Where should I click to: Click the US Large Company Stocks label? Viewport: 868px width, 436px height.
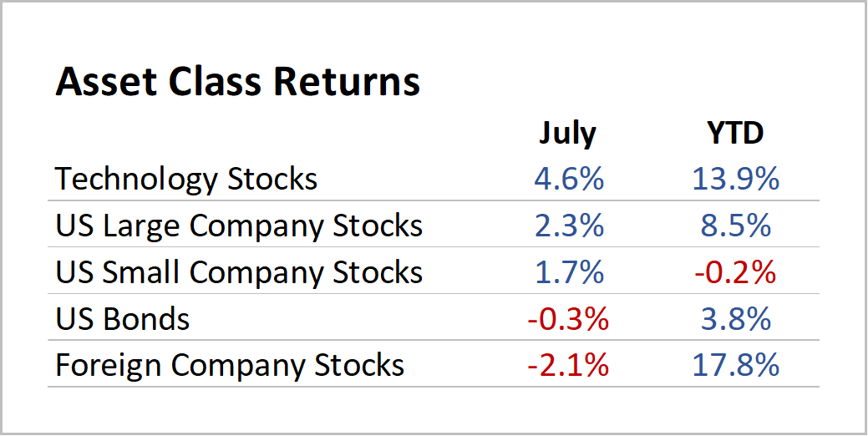239,226
